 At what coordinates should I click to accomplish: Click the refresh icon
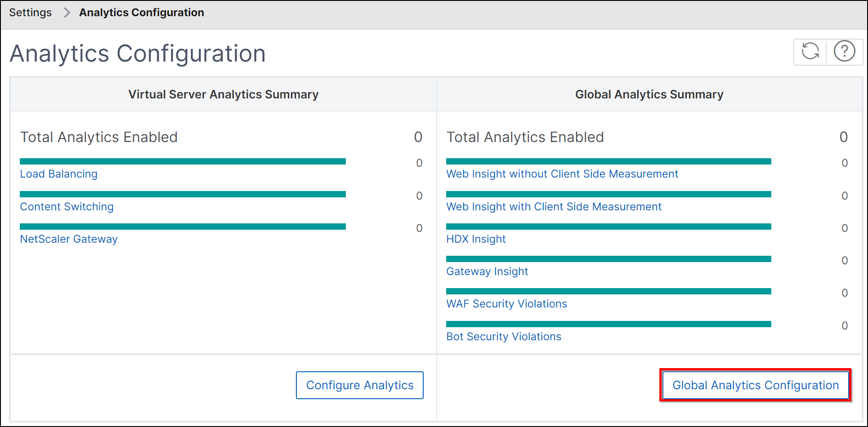point(810,51)
